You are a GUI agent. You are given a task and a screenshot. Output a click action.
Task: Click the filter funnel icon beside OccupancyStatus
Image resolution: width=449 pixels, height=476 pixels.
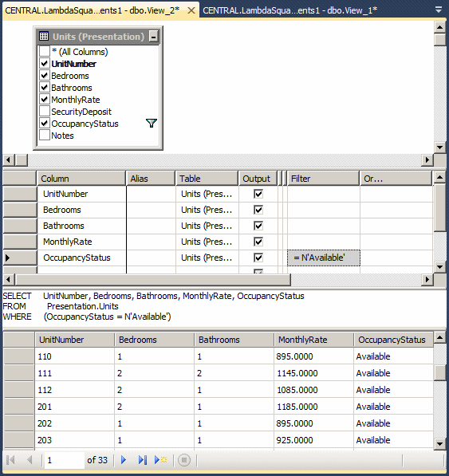152,124
